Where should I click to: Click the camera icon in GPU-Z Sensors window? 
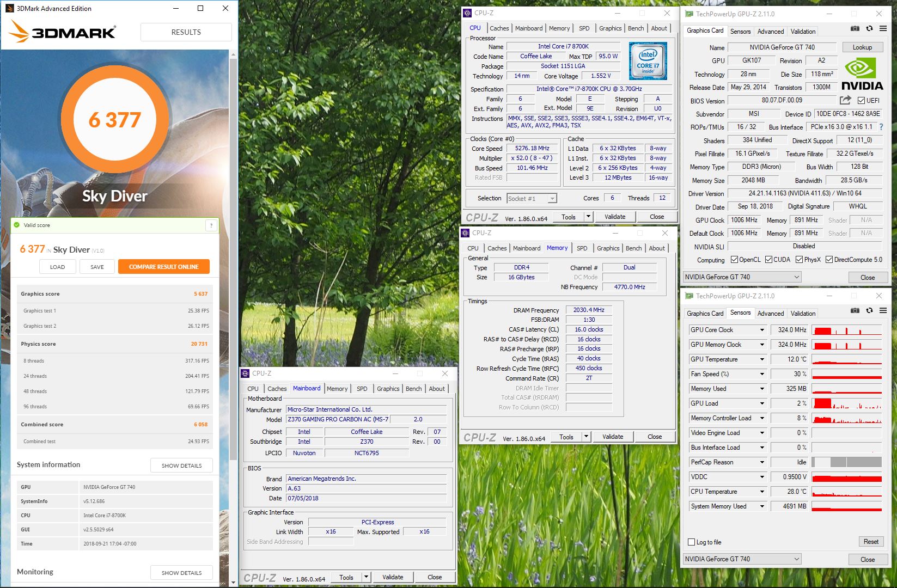click(x=855, y=310)
